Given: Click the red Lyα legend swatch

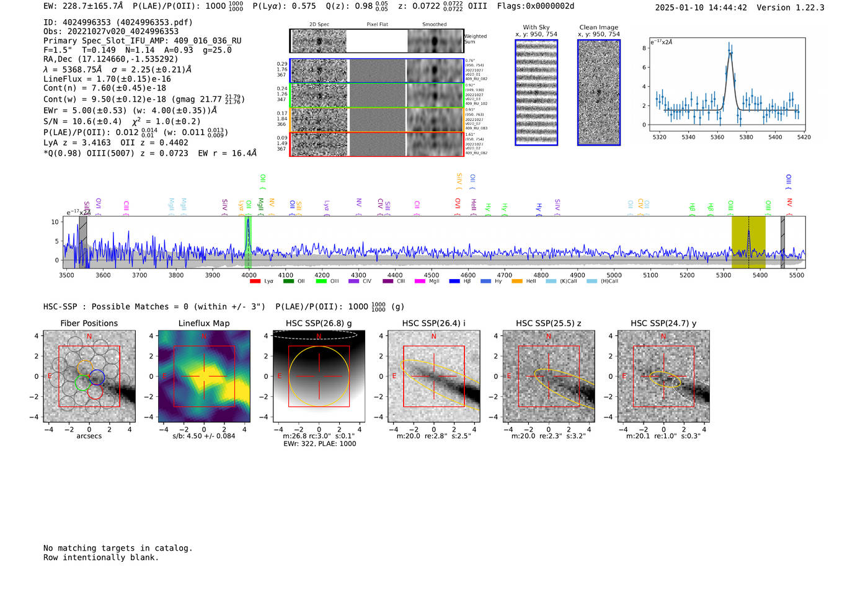Looking at the screenshot, I should (x=255, y=281).
